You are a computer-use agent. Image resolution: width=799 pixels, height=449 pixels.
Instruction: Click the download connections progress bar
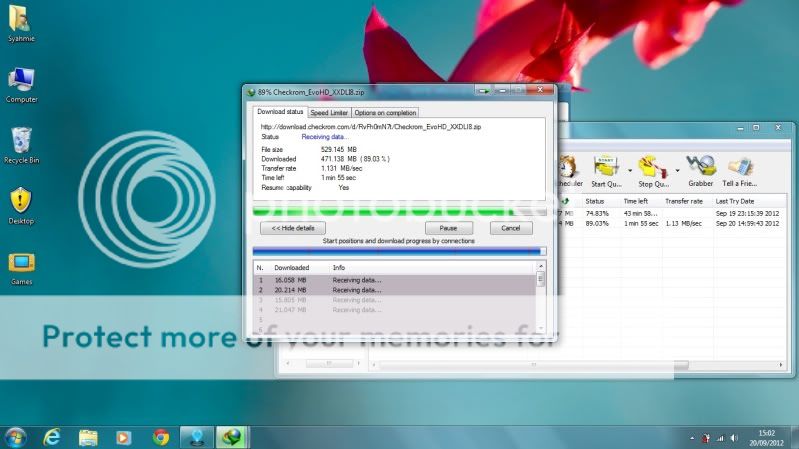pos(400,251)
